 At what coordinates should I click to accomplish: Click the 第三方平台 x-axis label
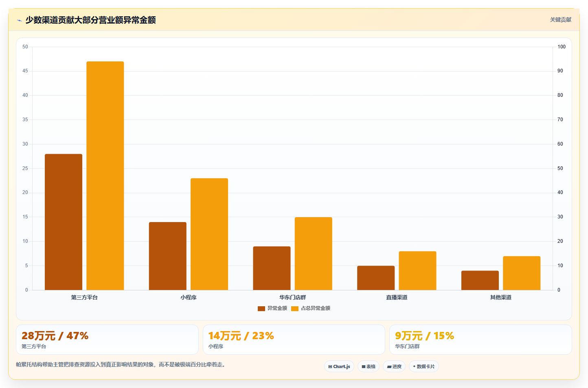click(x=84, y=298)
